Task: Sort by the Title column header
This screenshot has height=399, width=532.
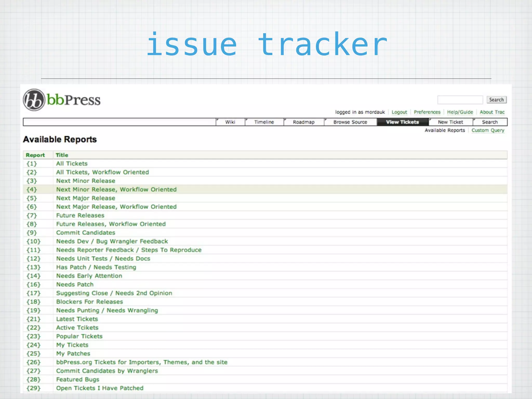Action: coord(62,155)
